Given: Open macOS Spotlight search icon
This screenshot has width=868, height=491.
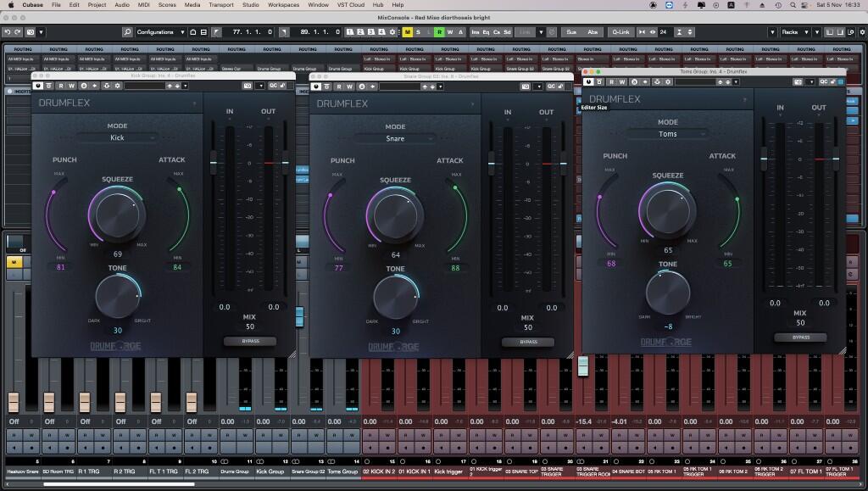Looking at the screenshot, I should [x=793, y=5].
